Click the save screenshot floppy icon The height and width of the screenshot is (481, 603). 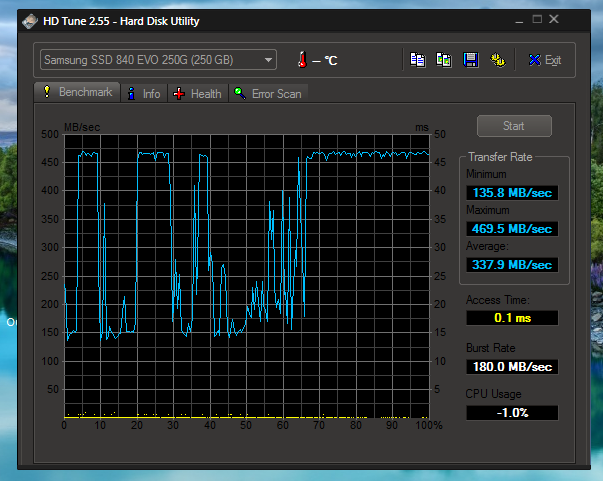point(471,60)
